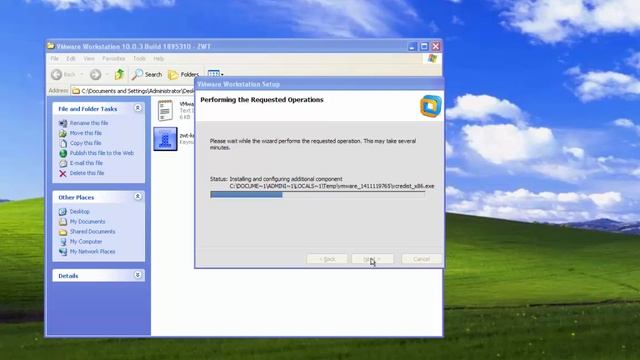Select the highlighted keygen file icon
Screen dimensions: 640x360
165,139
